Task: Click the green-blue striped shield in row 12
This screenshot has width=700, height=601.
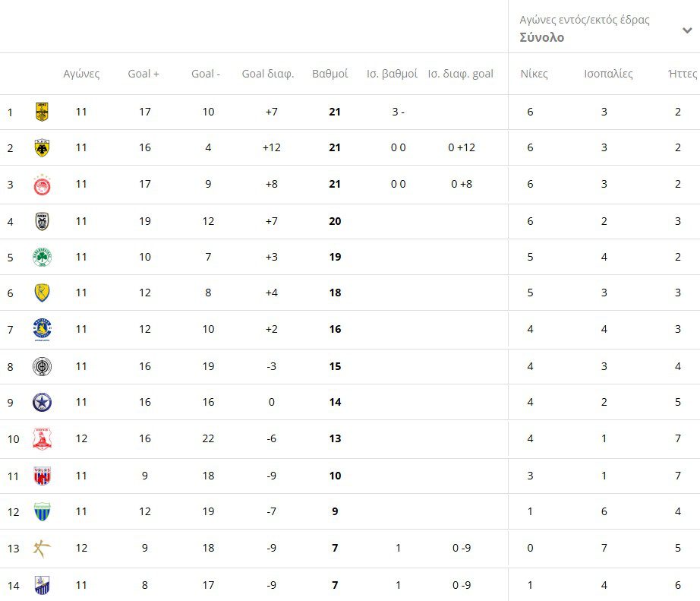Action: pyautogui.click(x=42, y=511)
